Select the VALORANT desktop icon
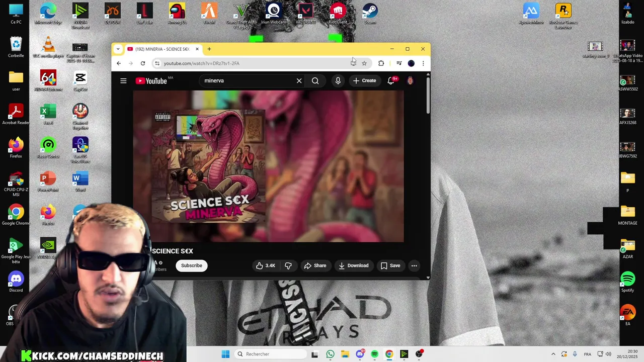644x362 pixels. (305, 14)
